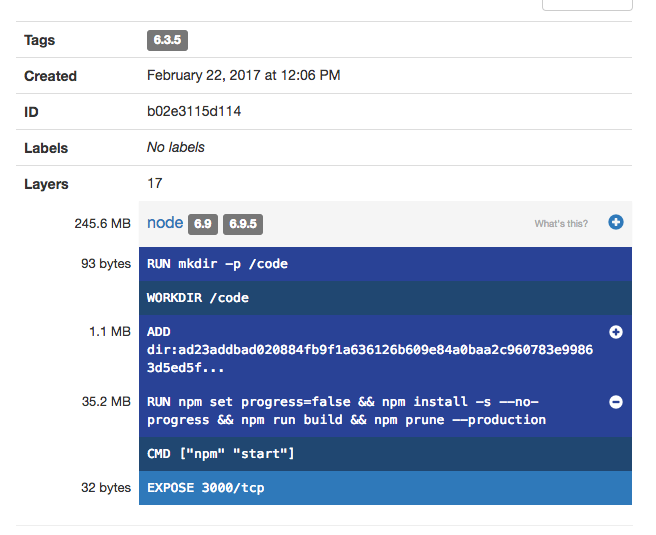Image resolution: width=656 pixels, height=535 pixels.
Task: Click the Tags row label
Action: pyautogui.click(x=39, y=40)
